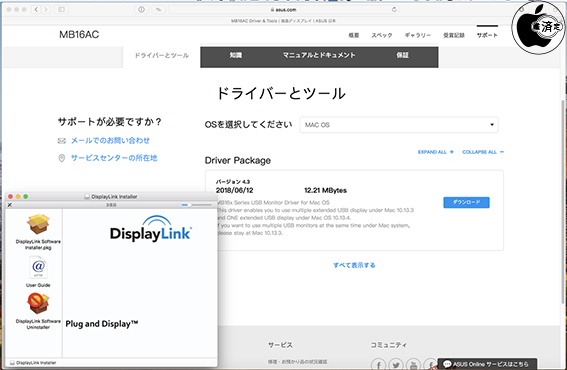Go back in Safari history

(x=36, y=10)
